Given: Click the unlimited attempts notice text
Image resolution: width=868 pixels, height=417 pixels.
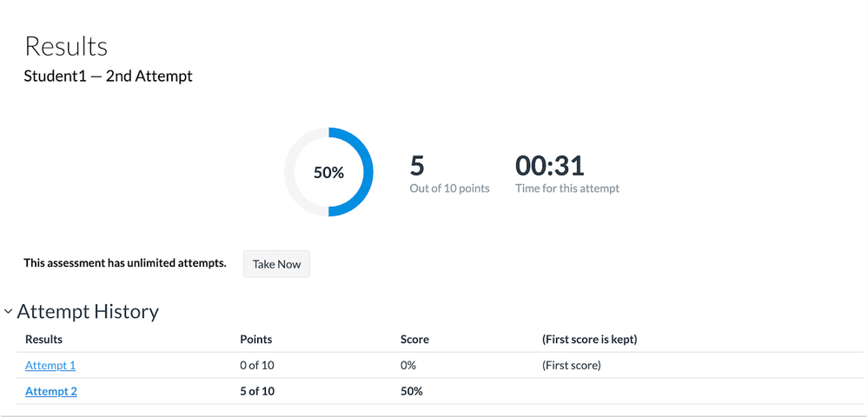Looking at the screenshot, I should click(x=125, y=263).
